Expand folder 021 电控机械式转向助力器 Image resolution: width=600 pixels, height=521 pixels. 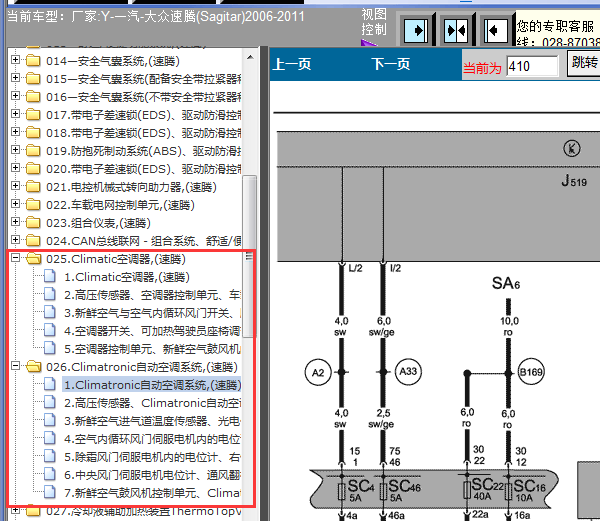coord(15,186)
